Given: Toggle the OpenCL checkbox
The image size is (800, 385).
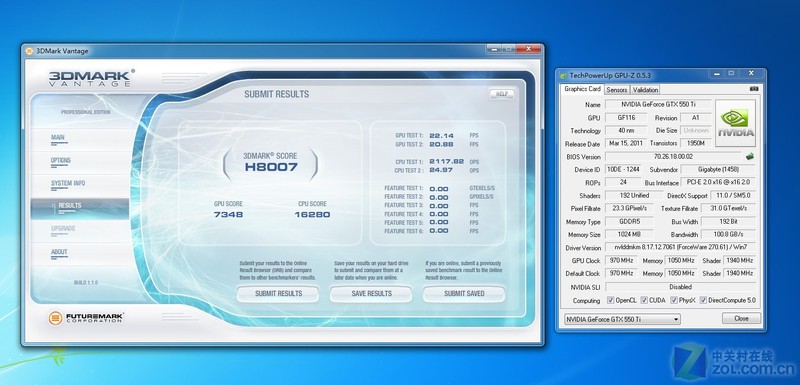Looking at the screenshot, I should coord(611,300).
